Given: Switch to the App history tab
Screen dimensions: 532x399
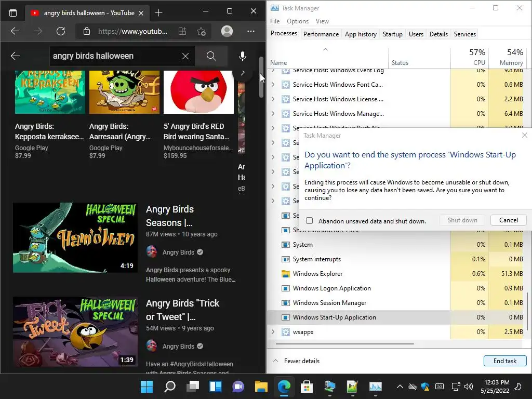Looking at the screenshot, I should tap(361, 34).
